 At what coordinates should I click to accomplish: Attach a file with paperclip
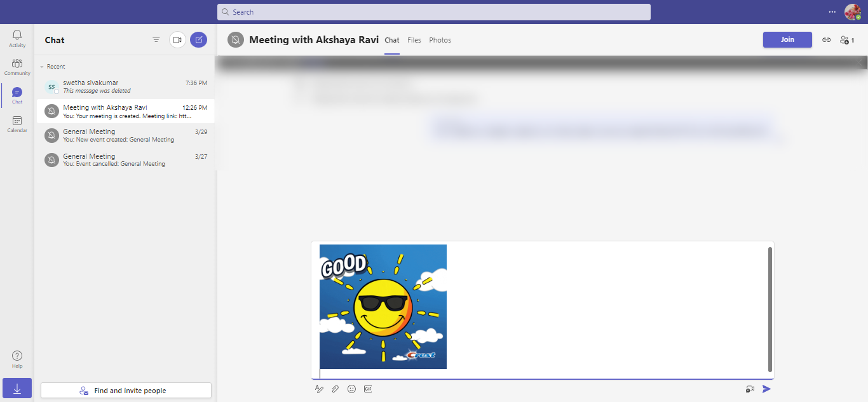(336, 389)
